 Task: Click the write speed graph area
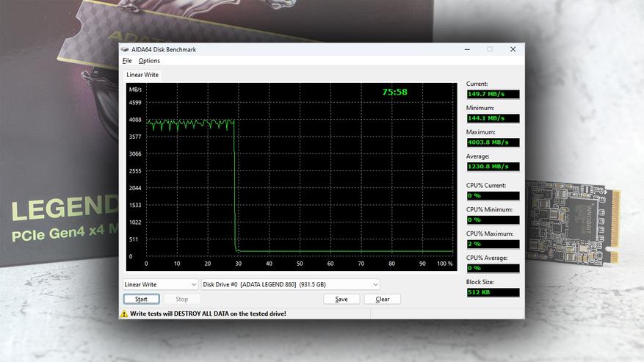pos(292,177)
